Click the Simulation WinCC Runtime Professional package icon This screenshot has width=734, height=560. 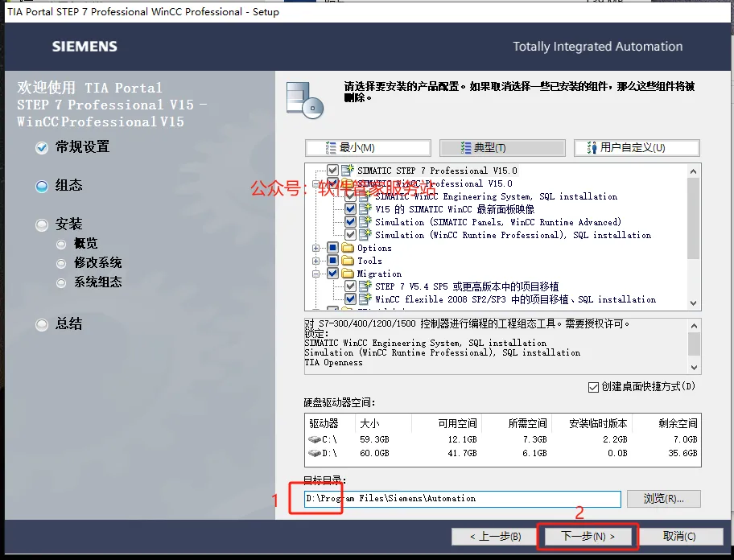click(x=365, y=234)
